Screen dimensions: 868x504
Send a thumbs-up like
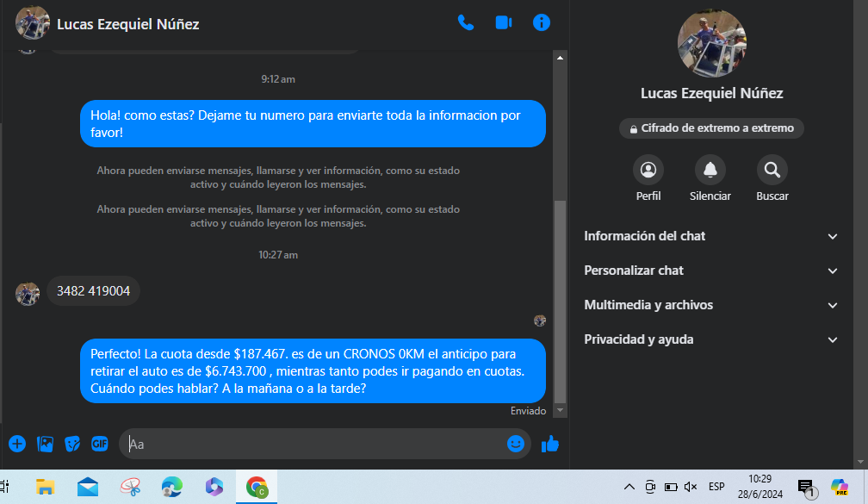(550, 444)
